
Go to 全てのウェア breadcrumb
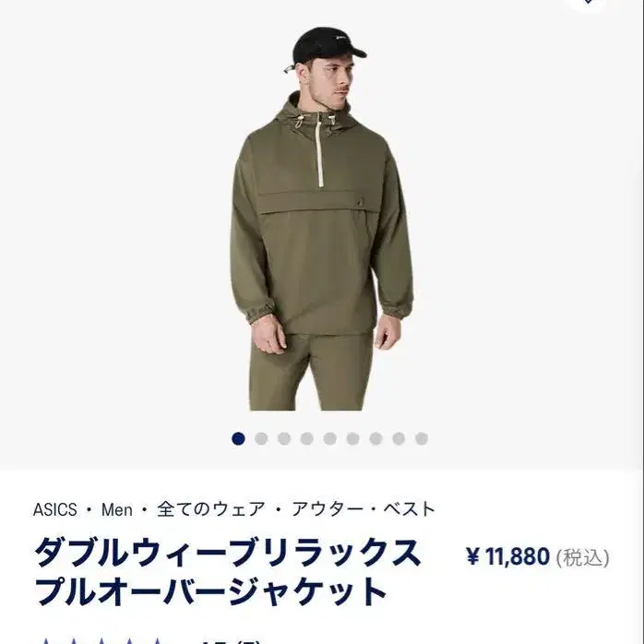211,509
